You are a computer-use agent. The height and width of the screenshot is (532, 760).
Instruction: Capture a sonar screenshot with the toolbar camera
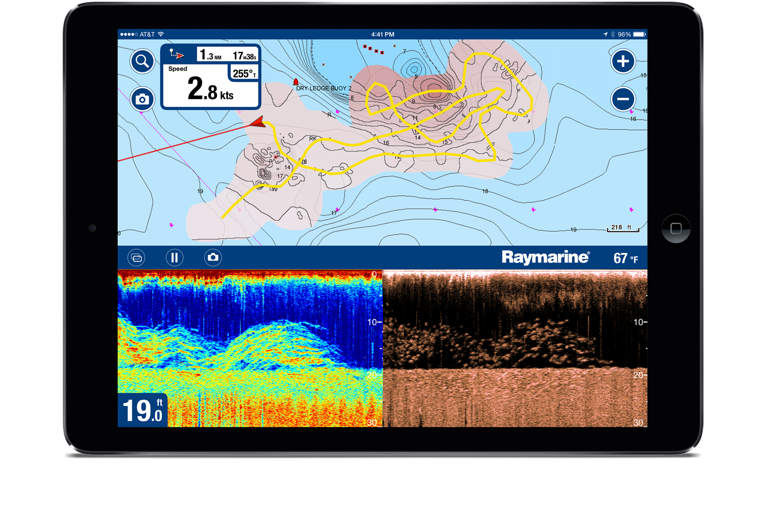(213, 257)
